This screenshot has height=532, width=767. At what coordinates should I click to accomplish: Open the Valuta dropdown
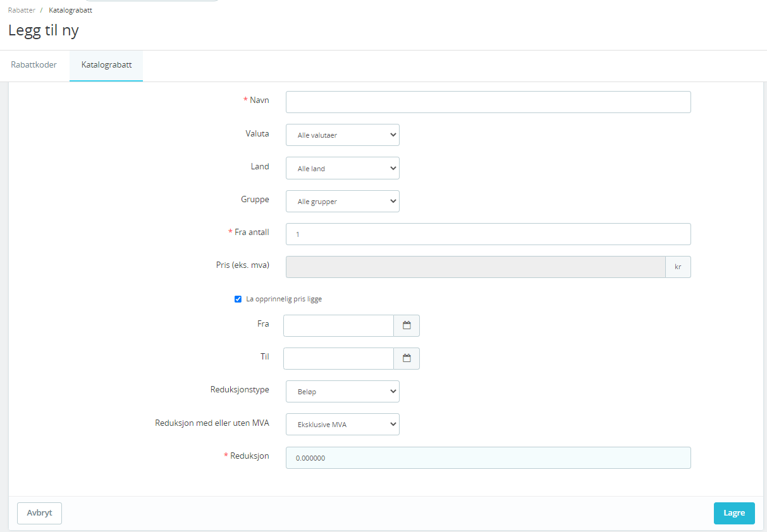click(343, 135)
